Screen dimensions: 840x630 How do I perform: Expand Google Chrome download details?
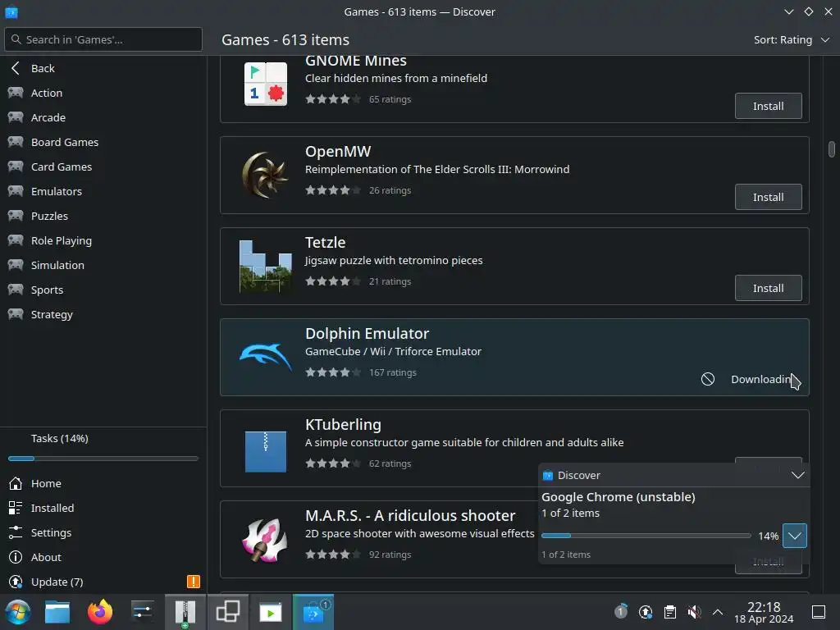click(794, 536)
